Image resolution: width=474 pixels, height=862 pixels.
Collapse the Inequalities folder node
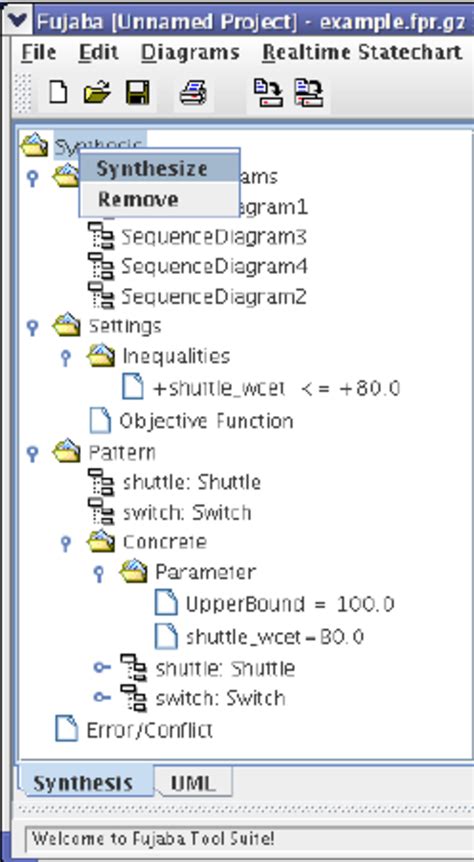(x=65, y=357)
